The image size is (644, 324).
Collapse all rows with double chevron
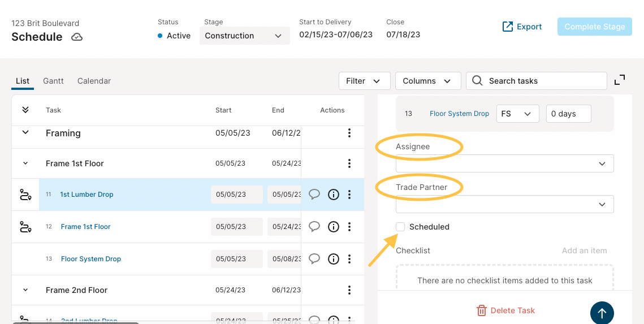pyautogui.click(x=25, y=110)
